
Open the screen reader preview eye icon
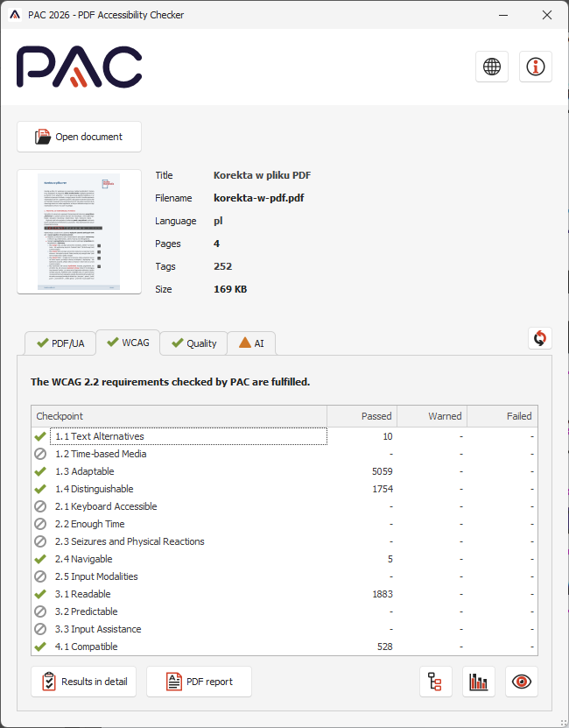[522, 682]
